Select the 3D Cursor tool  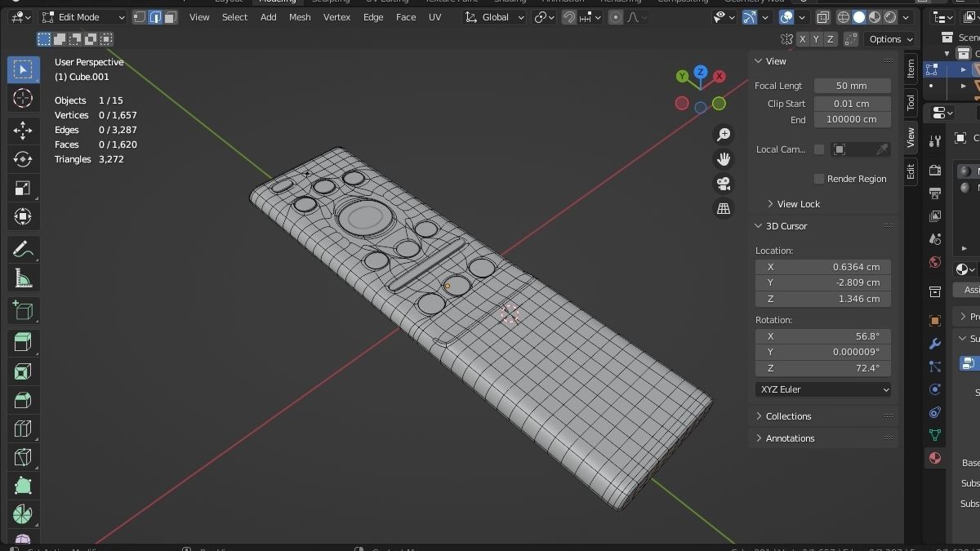tap(23, 98)
